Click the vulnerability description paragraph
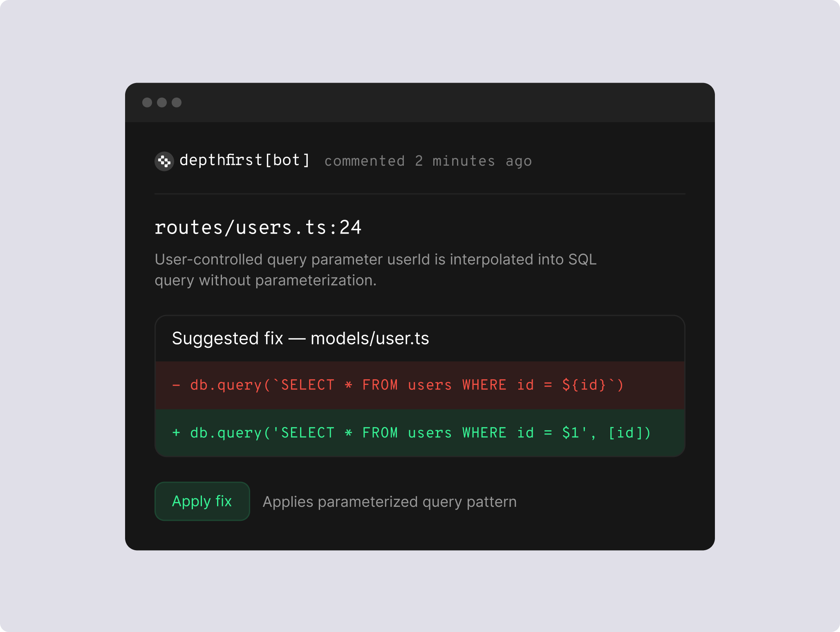The height and width of the screenshot is (632, 840). point(375,270)
